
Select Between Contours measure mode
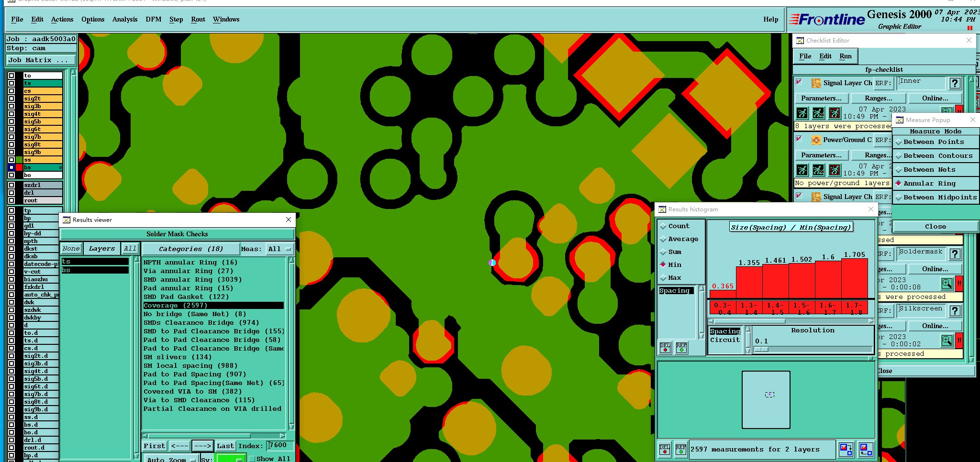(935, 156)
